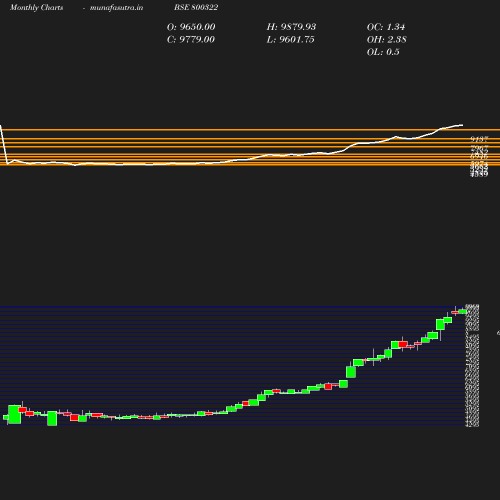Select the open value 'O: 9650.00'
Screen dimensions: 500x500
click(191, 27)
